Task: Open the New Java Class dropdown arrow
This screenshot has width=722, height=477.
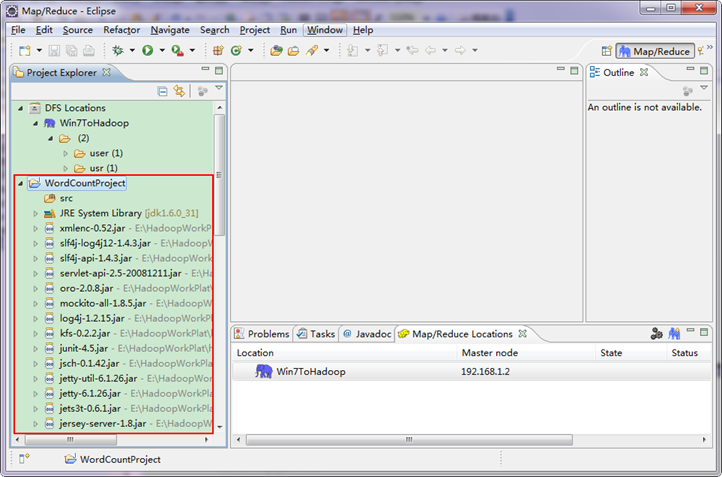Action: [x=251, y=50]
